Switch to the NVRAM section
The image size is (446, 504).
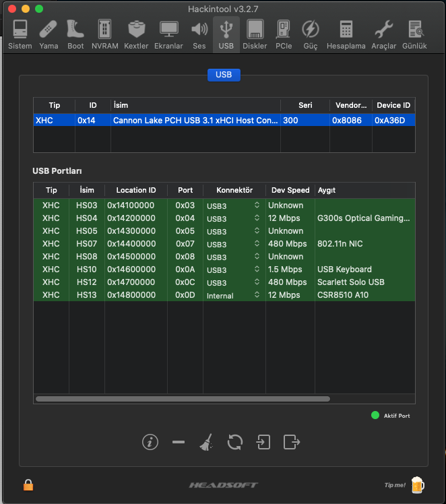tap(104, 34)
